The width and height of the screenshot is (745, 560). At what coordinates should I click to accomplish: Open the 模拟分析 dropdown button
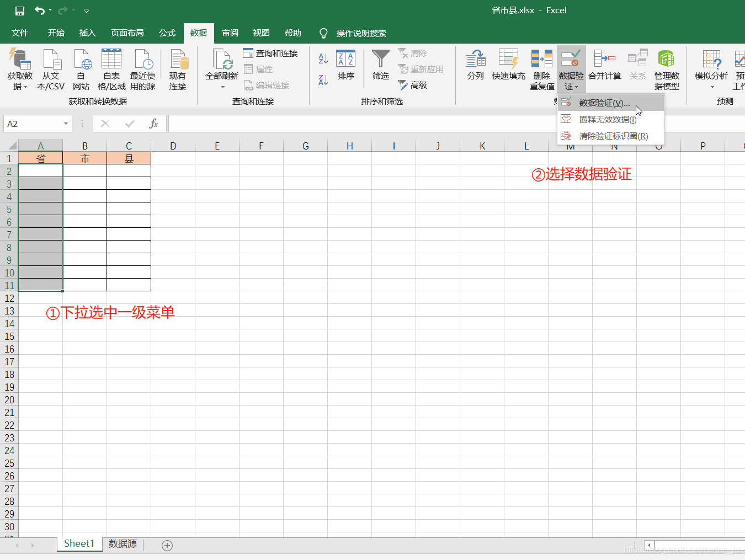tap(711, 70)
